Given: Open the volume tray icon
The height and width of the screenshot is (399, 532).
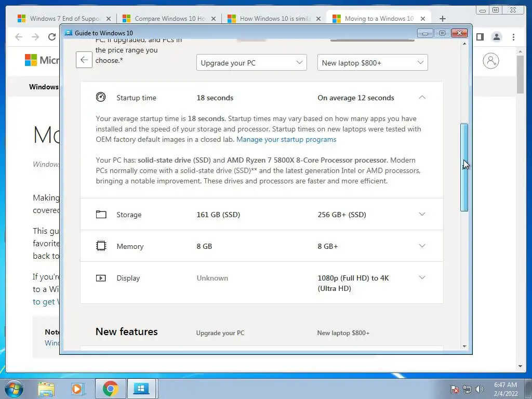Looking at the screenshot, I should coord(479,389).
